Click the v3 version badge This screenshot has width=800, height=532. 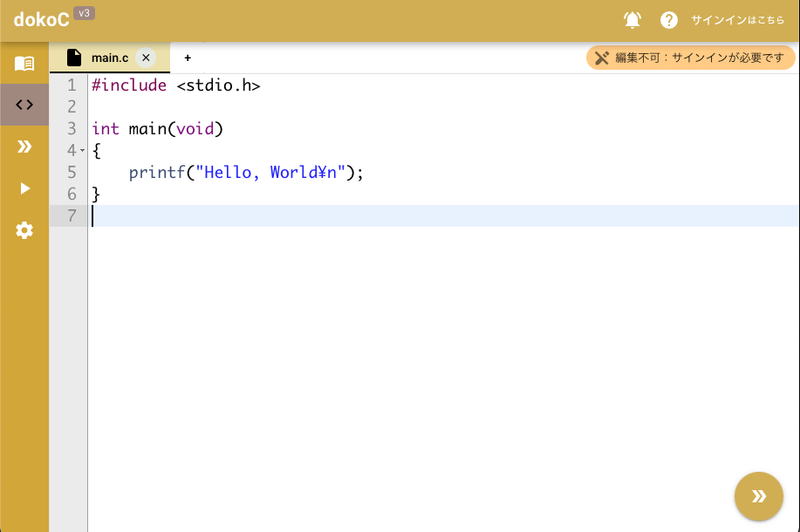(84, 13)
